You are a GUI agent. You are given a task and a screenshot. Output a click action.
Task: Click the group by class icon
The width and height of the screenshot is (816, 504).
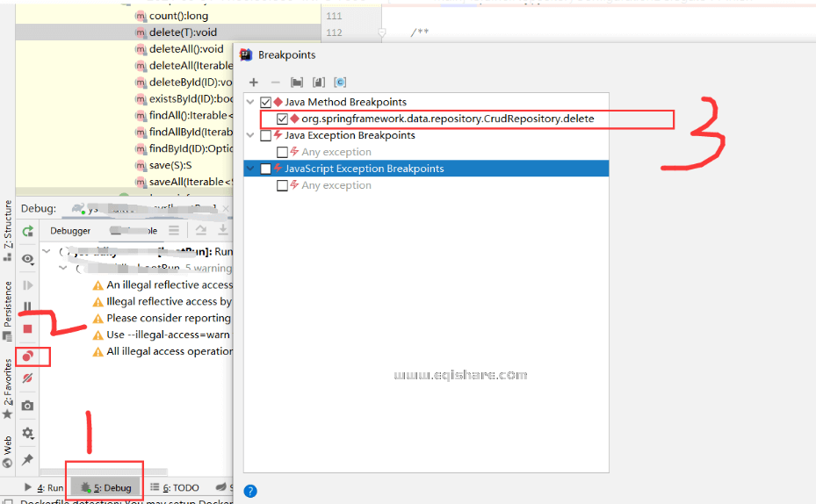pos(339,83)
